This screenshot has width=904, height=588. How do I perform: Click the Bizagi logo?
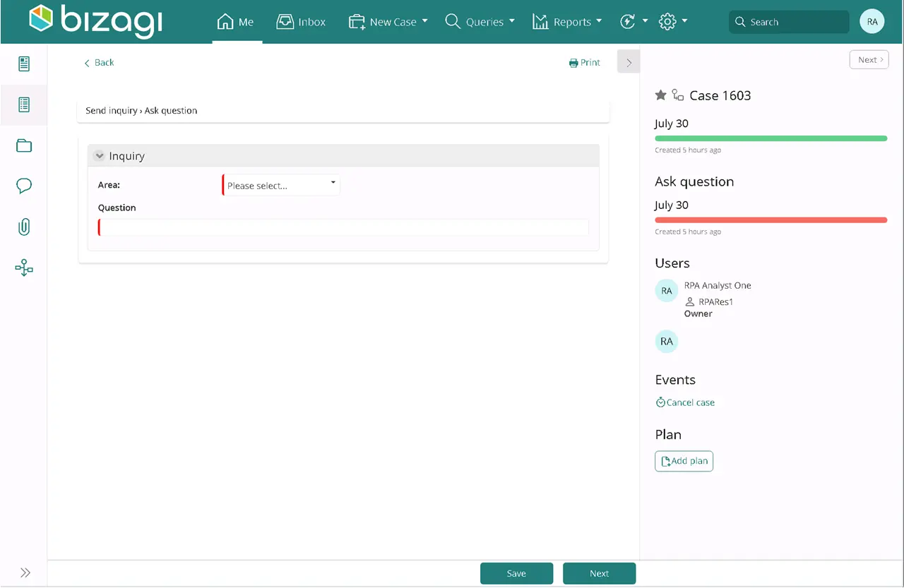click(95, 20)
